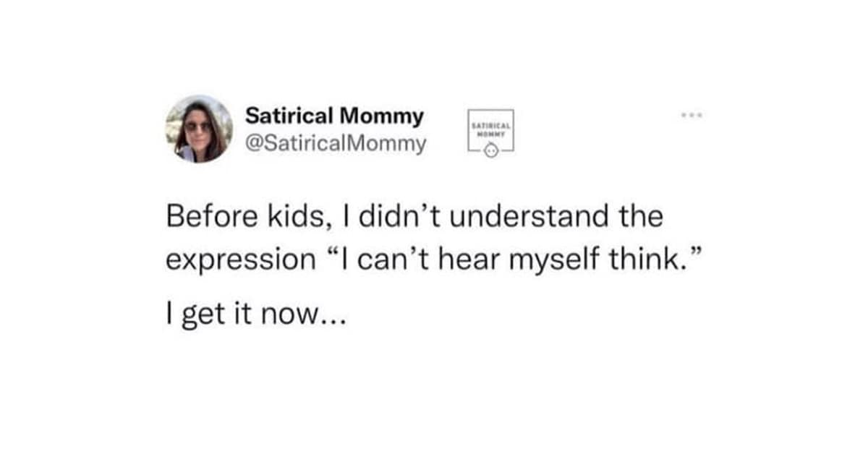Open the three-dot more options menu

(691, 115)
